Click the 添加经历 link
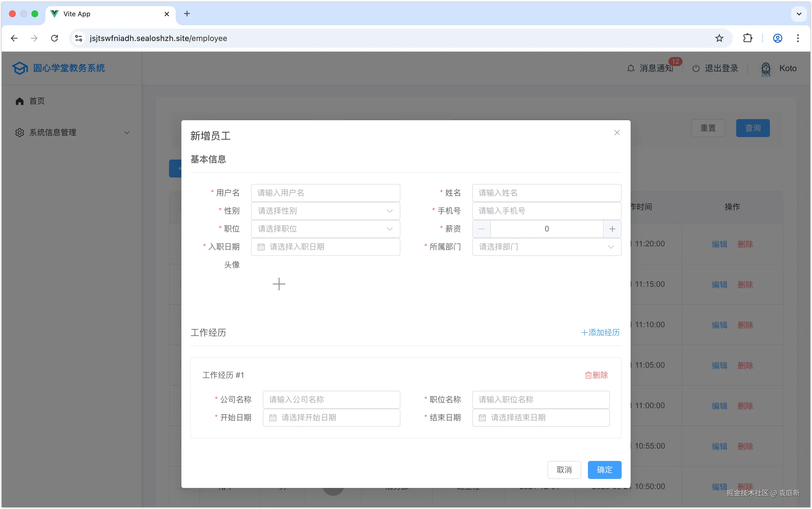812x509 pixels. point(600,333)
